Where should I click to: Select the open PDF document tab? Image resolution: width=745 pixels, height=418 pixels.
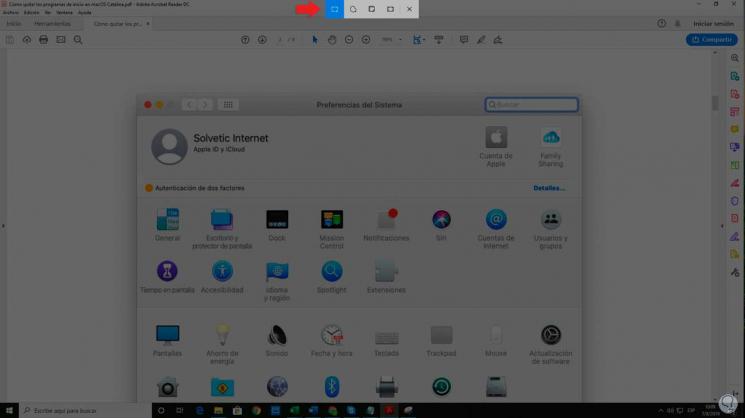(117, 24)
